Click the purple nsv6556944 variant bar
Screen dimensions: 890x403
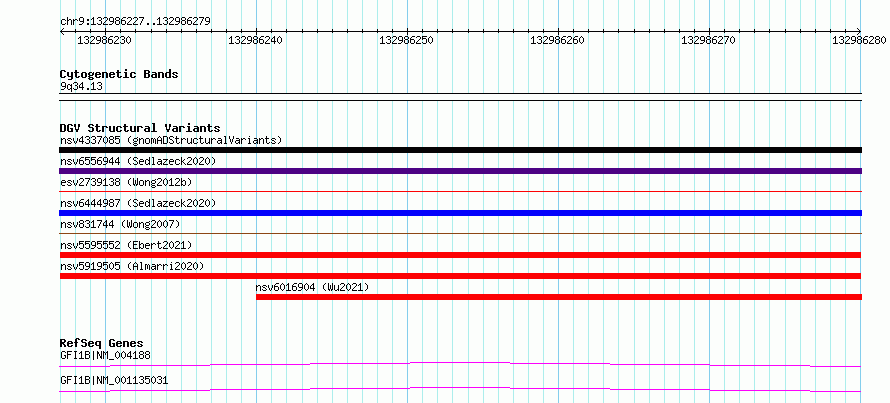pyautogui.click(x=460, y=171)
